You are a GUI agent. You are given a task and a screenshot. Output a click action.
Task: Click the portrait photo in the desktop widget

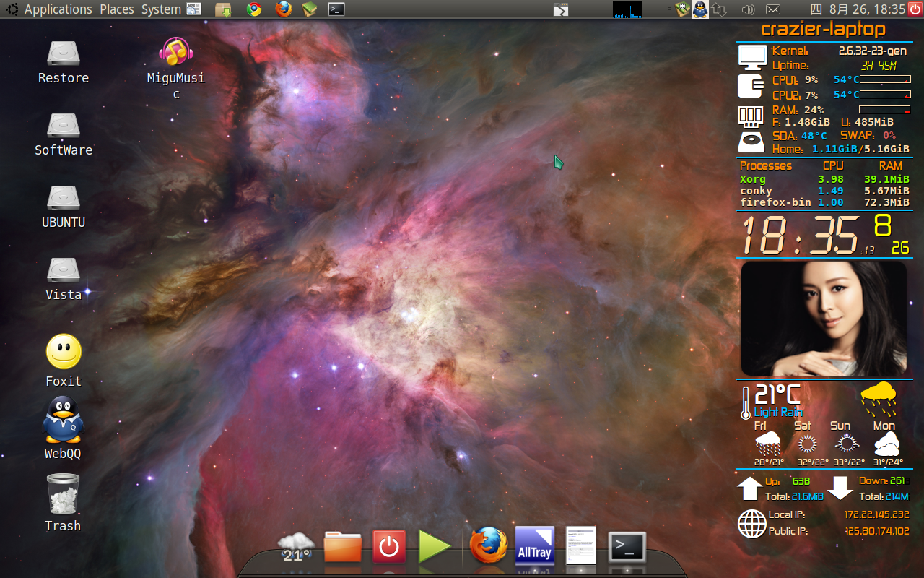point(824,319)
